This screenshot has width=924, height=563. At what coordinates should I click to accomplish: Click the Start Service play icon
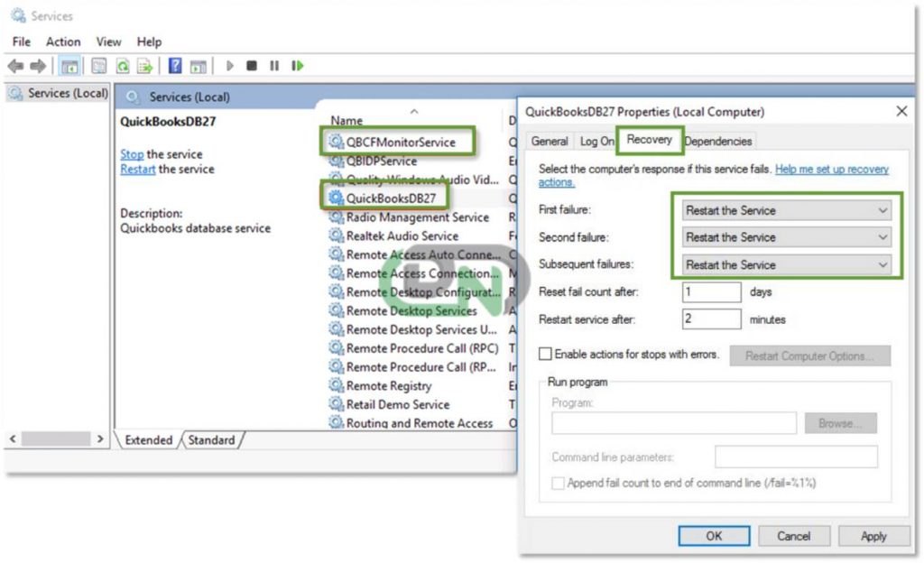[x=230, y=65]
